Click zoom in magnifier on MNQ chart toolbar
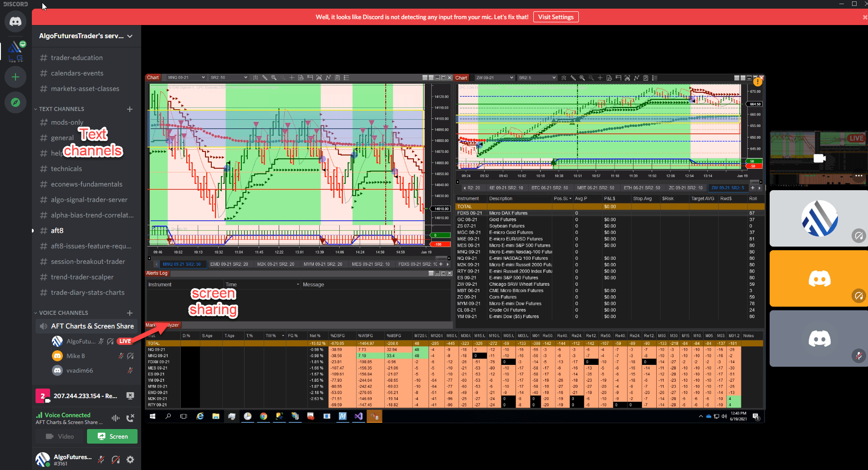The image size is (868, 470). (274, 78)
